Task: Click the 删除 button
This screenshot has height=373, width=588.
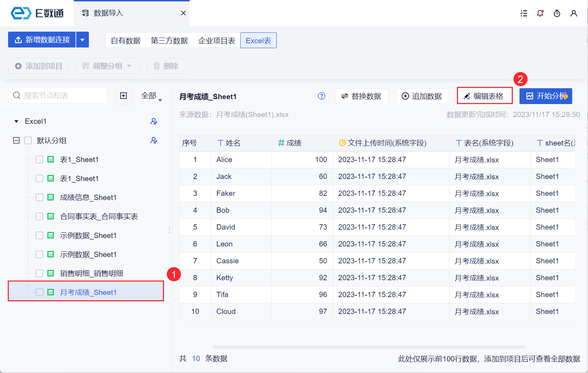Action: (x=166, y=66)
